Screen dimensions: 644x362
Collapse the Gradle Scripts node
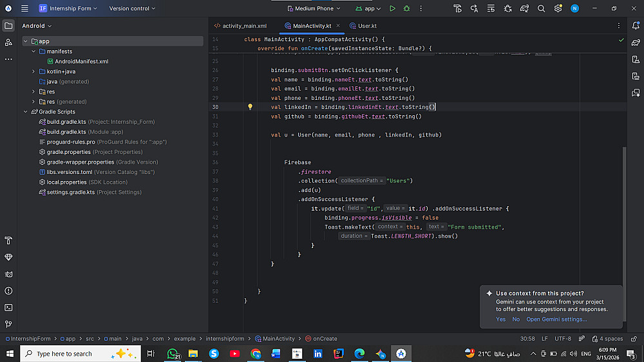[x=26, y=111]
